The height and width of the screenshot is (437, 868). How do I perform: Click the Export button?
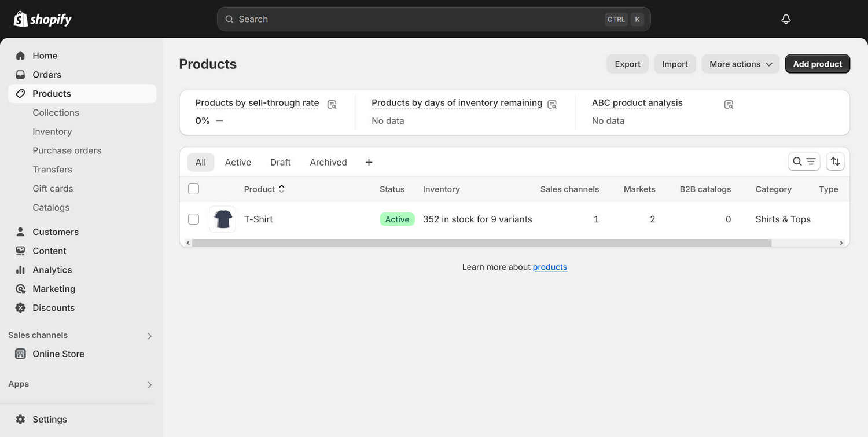(x=627, y=64)
